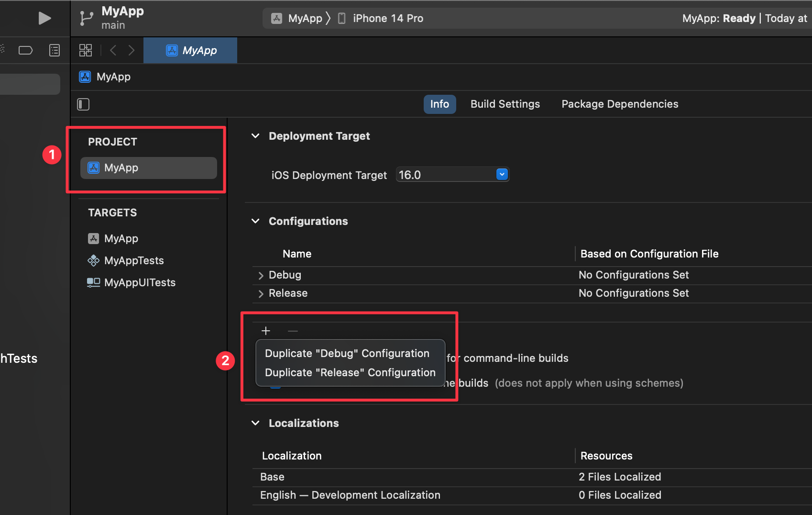Open the iOS Deployment Target dropdown
The height and width of the screenshot is (515, 812).
(x=502, y=175)
